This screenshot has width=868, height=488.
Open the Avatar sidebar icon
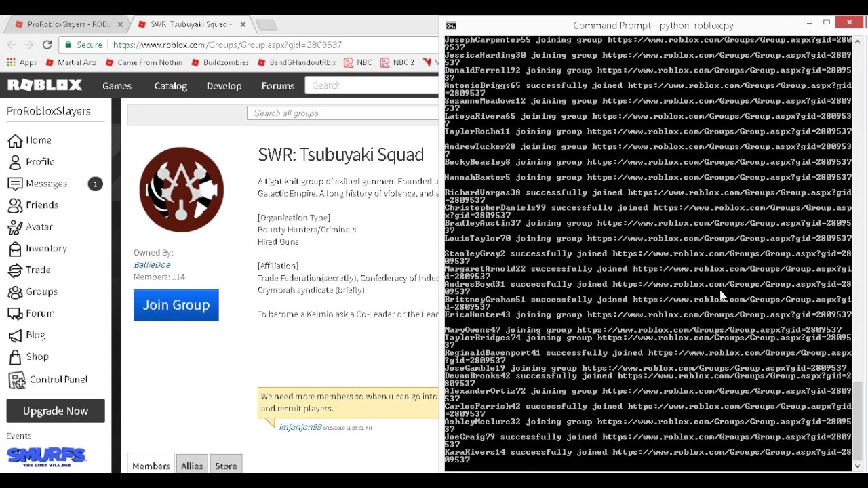click(15, 227)
